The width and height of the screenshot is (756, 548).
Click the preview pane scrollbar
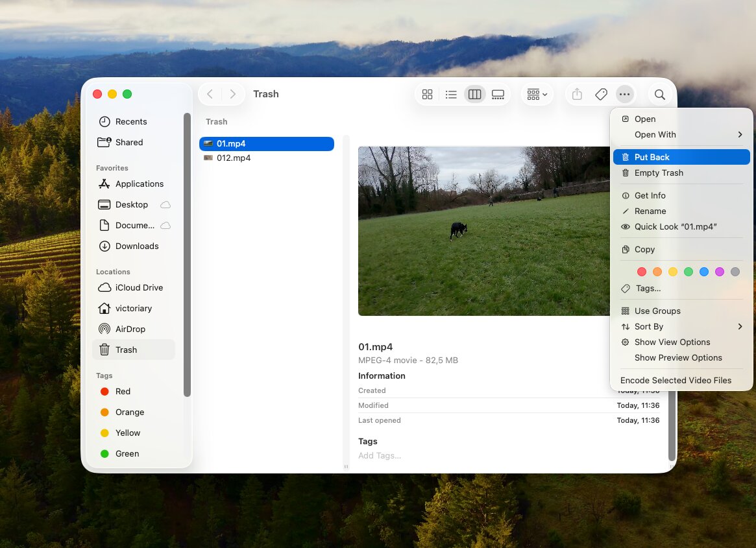pyautogui.click(x=672, y=425)
